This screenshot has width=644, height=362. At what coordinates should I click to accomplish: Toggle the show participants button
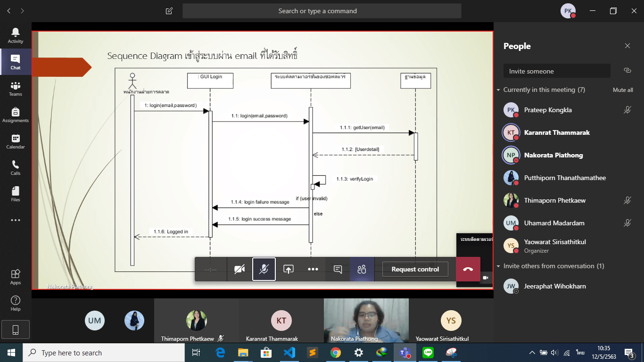click(362, 269)
